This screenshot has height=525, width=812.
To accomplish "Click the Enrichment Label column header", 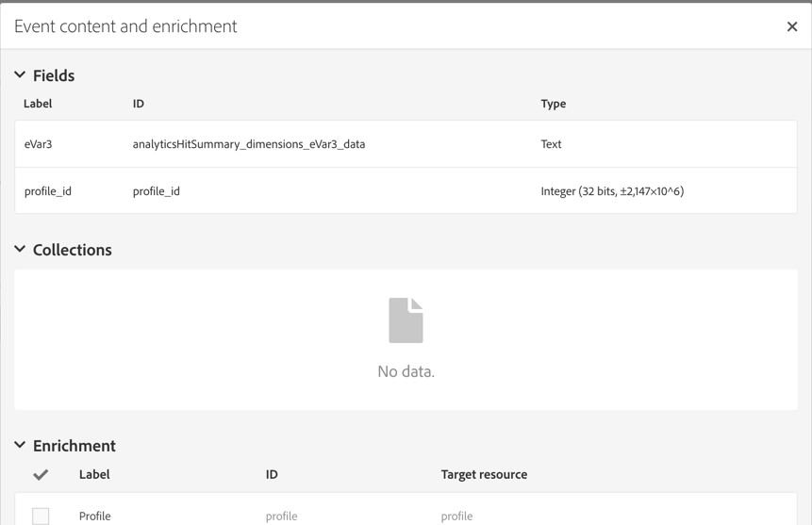I will 94,475.
